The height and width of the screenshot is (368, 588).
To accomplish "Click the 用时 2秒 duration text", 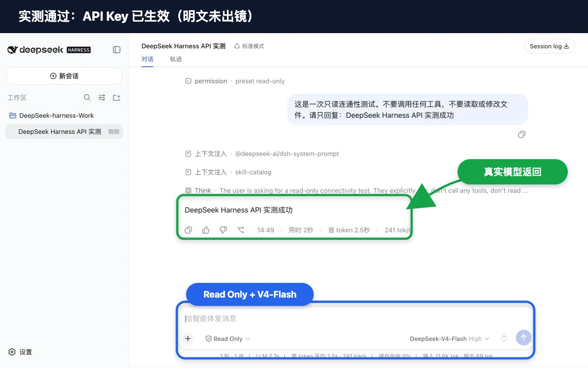I will [x=301, y=230].
